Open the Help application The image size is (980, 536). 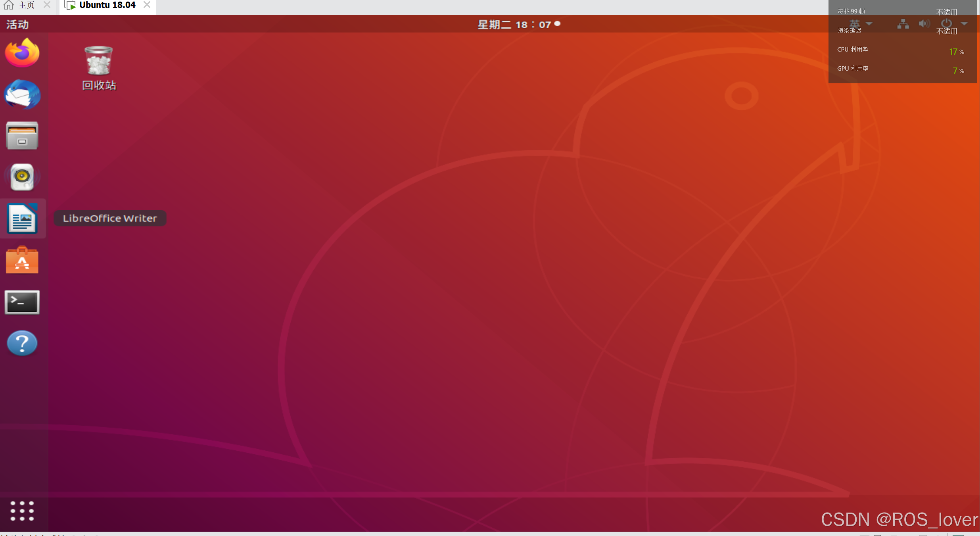tap(22, 343)
